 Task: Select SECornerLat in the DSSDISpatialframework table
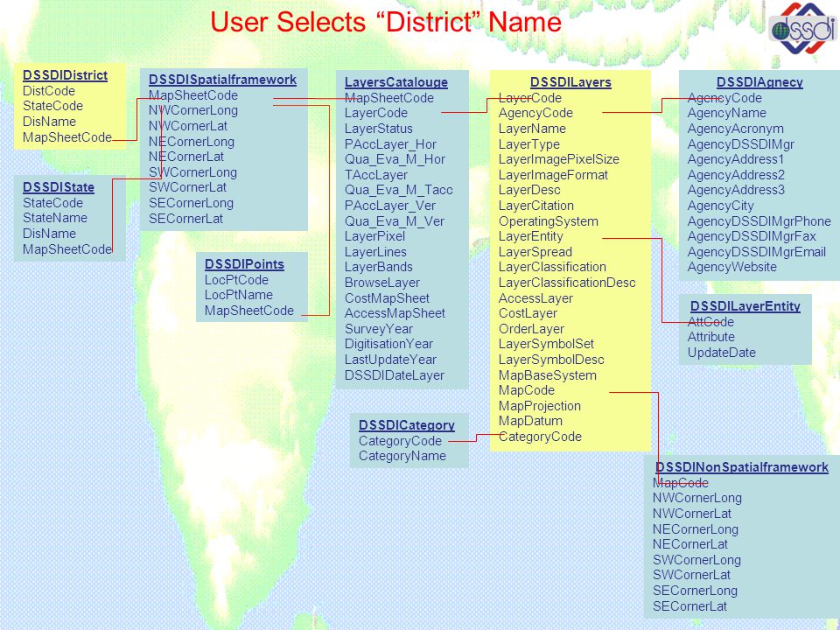(x=185, y=219)
